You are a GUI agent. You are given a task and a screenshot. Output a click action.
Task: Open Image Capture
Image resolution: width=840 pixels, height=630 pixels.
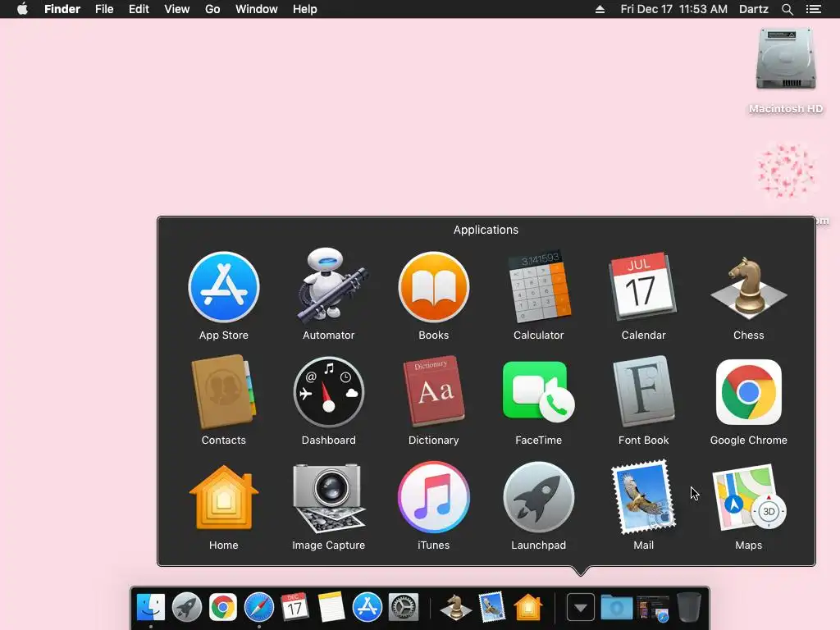(x=329, y=498)
